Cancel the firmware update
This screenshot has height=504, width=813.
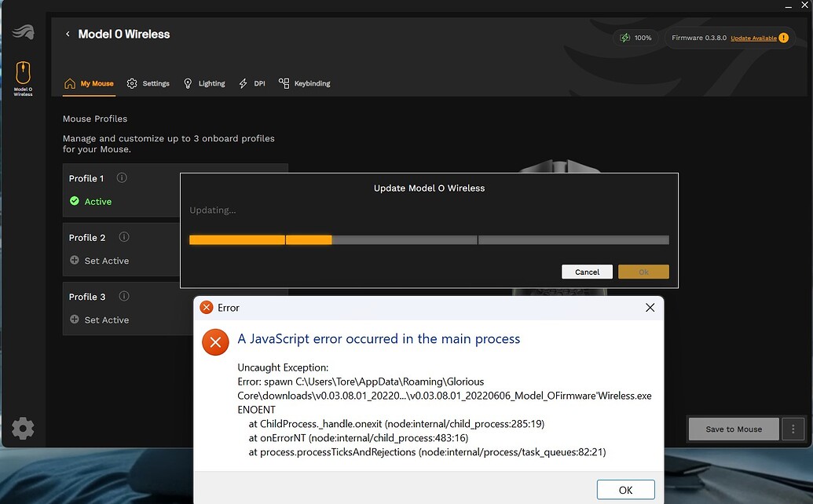(587, 272)
